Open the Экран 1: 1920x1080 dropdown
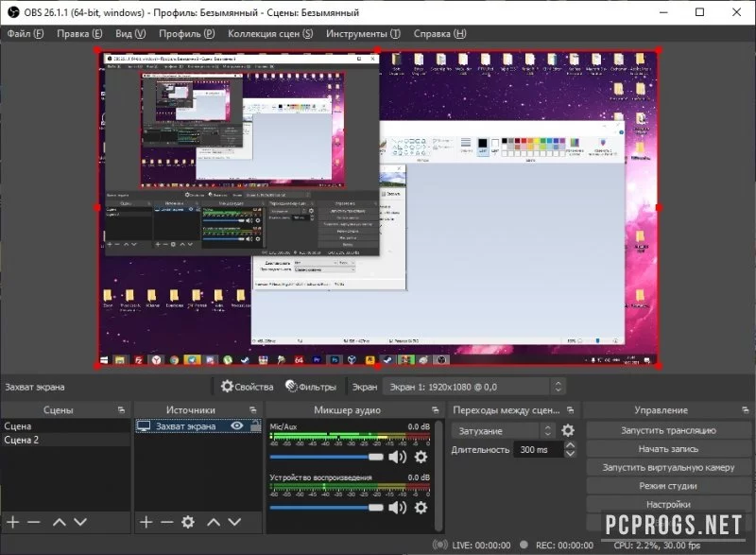 pos(473,387)
